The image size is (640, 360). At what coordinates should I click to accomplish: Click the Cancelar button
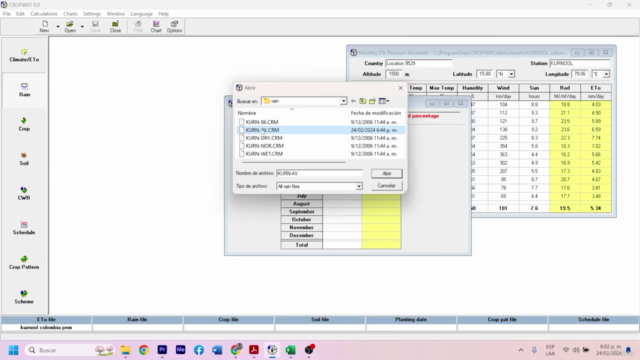click(387, 186)
